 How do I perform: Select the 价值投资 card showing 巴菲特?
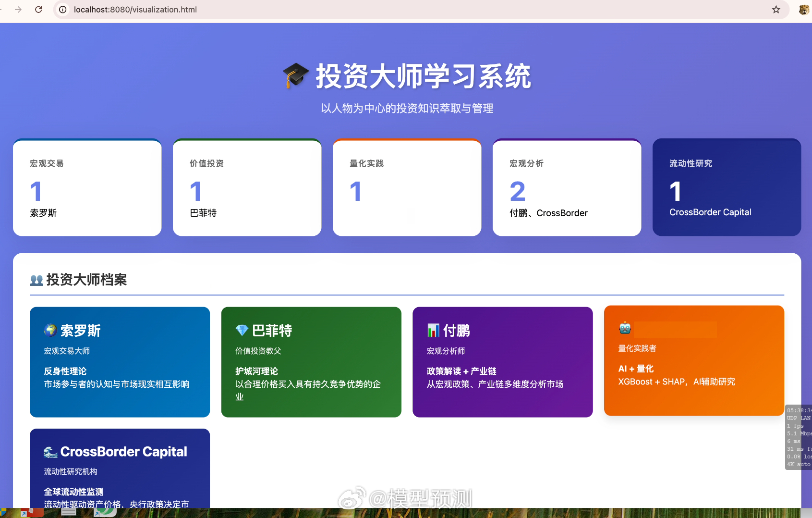coord(247,187)
